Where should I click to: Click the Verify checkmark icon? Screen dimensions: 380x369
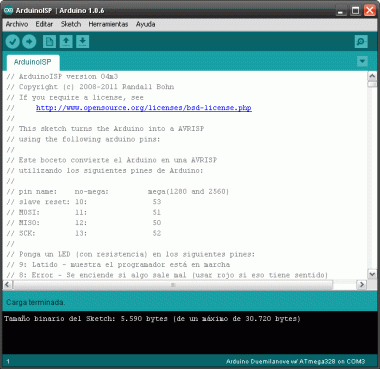coord(13,42)
